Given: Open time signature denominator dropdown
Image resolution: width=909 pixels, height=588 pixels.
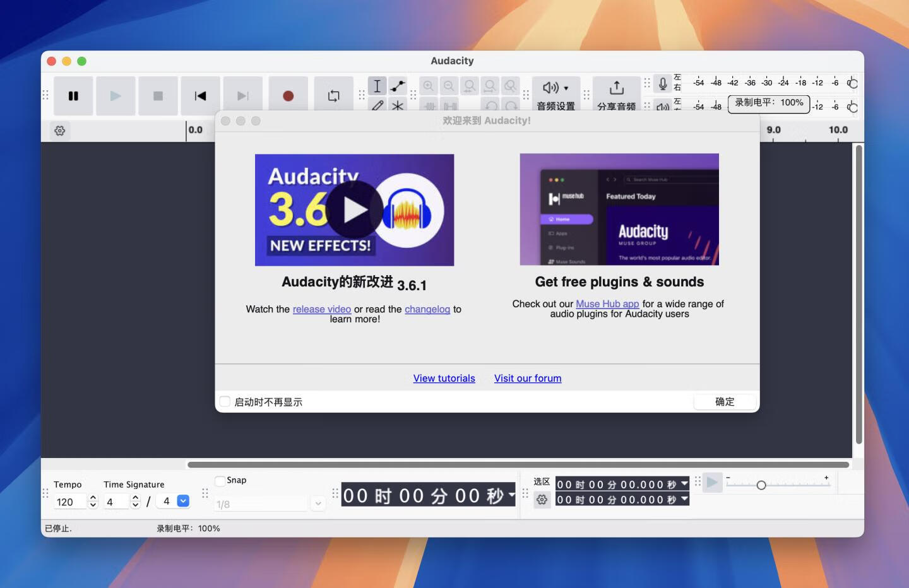Looking at the screenshot, I should (x=183, y=501).
